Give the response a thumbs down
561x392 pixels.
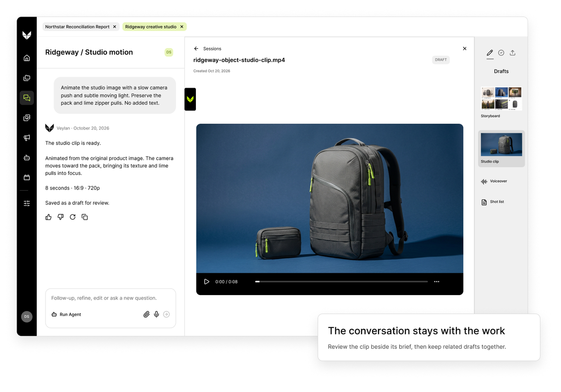pyautogui.click(x=60, y=217)
